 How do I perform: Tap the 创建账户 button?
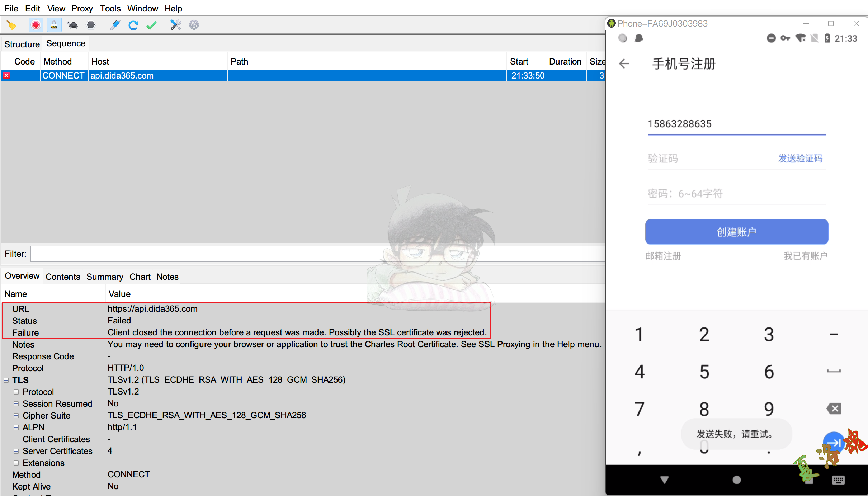tap(736, 232)
